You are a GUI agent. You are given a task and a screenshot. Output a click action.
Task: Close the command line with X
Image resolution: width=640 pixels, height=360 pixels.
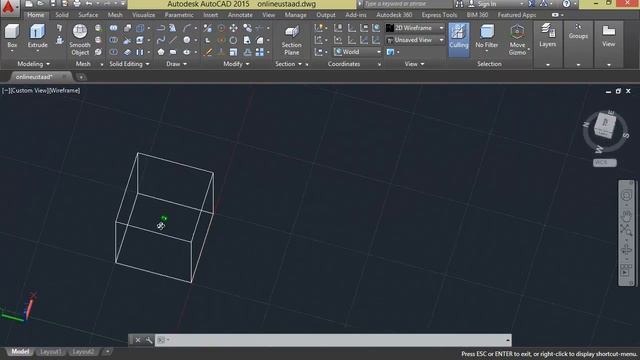138,340
